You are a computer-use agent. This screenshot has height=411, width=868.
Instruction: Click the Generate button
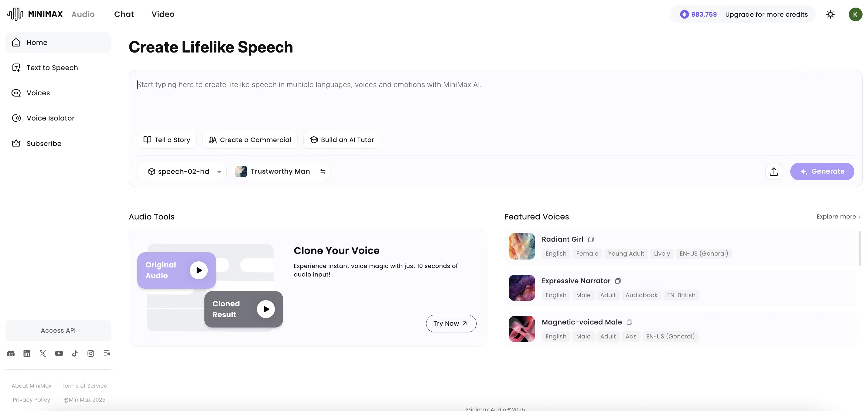coord(822,172)
